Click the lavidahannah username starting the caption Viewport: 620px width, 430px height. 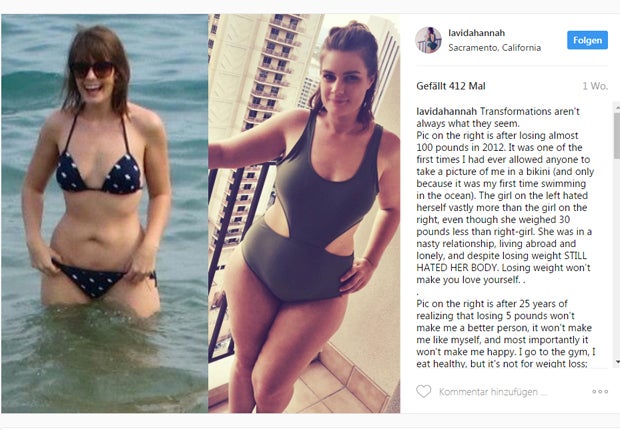click(446, 111)
